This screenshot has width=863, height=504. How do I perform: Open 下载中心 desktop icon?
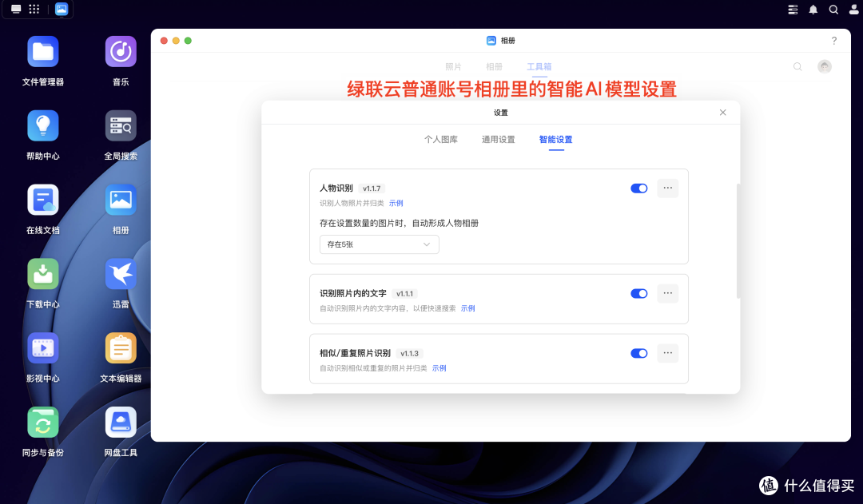click(43, 275)
